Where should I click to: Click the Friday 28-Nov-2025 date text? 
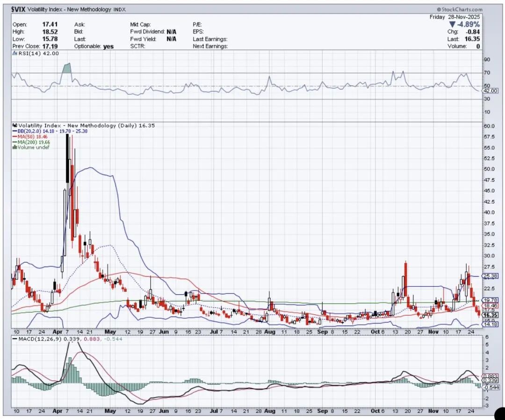(454, 17)
